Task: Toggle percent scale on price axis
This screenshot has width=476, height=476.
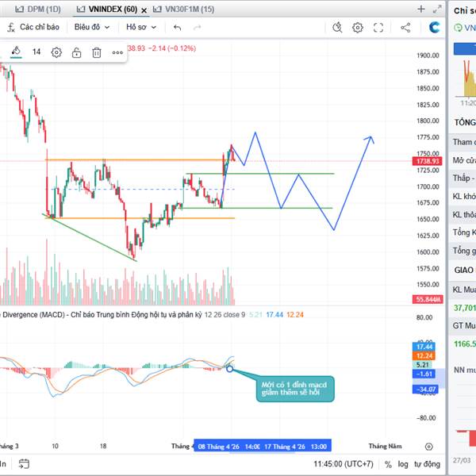Action: 388,464
